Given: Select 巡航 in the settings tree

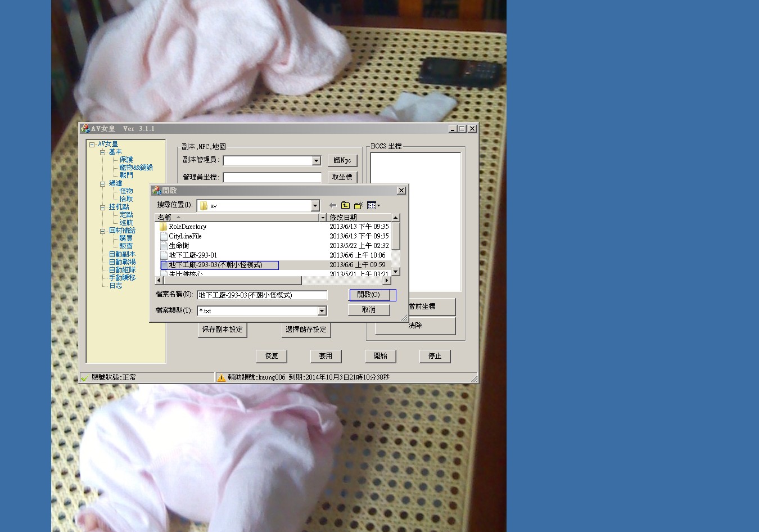Looking at the screenshot, I should [x=126, y=223].
